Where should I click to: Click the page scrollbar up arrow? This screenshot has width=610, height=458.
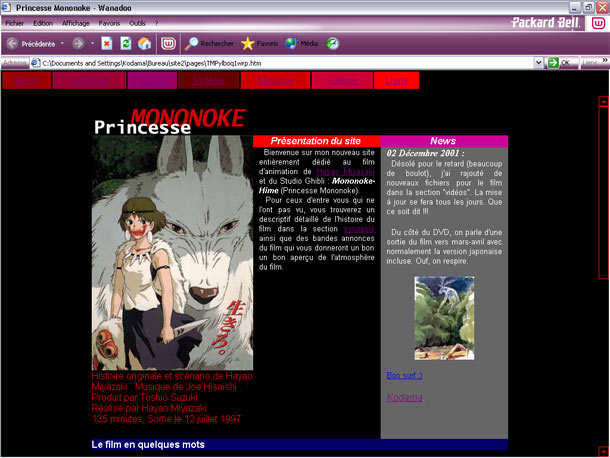[603, 101]
